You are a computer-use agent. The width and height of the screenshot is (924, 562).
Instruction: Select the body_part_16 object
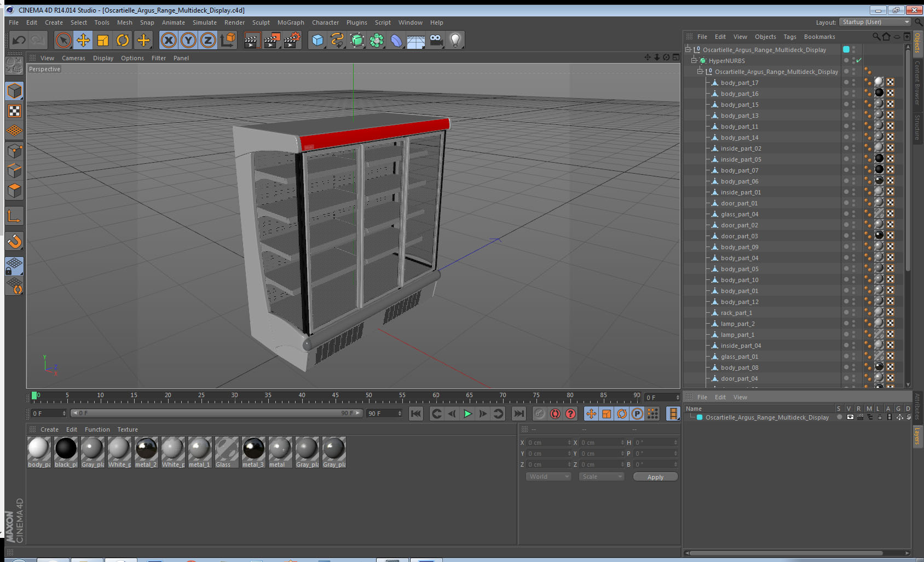click(x=740, y=94)
